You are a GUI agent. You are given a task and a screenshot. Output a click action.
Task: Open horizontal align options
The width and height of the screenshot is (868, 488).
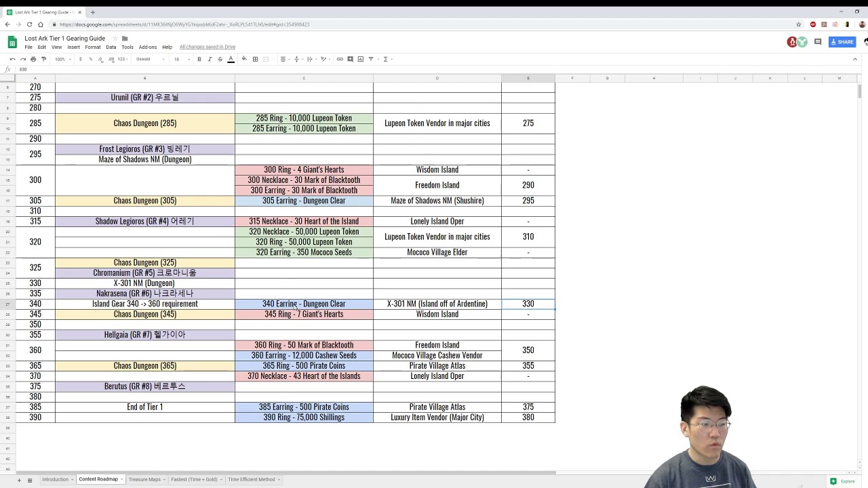click(x=284, y=59)
